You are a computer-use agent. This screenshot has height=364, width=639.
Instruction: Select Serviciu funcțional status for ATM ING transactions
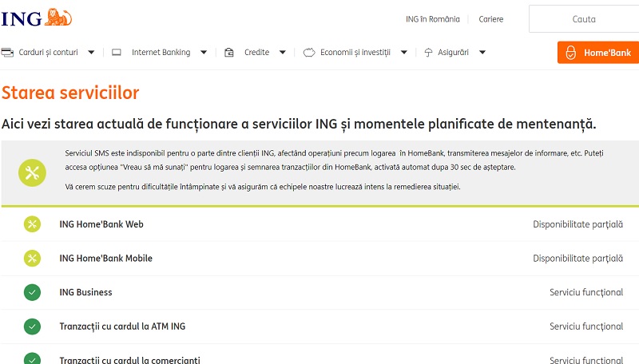tap(586, 326)
